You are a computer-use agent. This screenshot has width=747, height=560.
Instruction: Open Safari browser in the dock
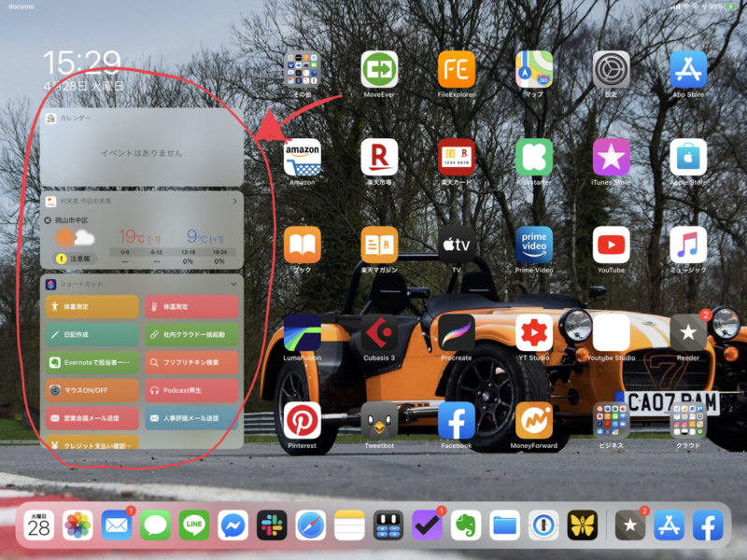tap(311, 525)
